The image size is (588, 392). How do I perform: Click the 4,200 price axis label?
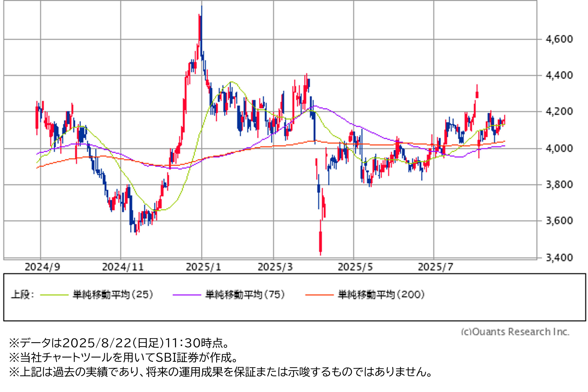559,111
